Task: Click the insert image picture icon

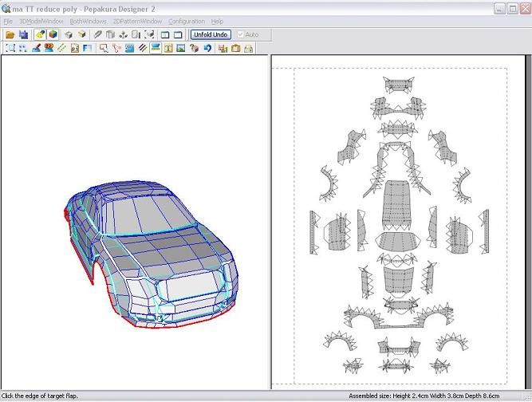Action: (180, 48)
